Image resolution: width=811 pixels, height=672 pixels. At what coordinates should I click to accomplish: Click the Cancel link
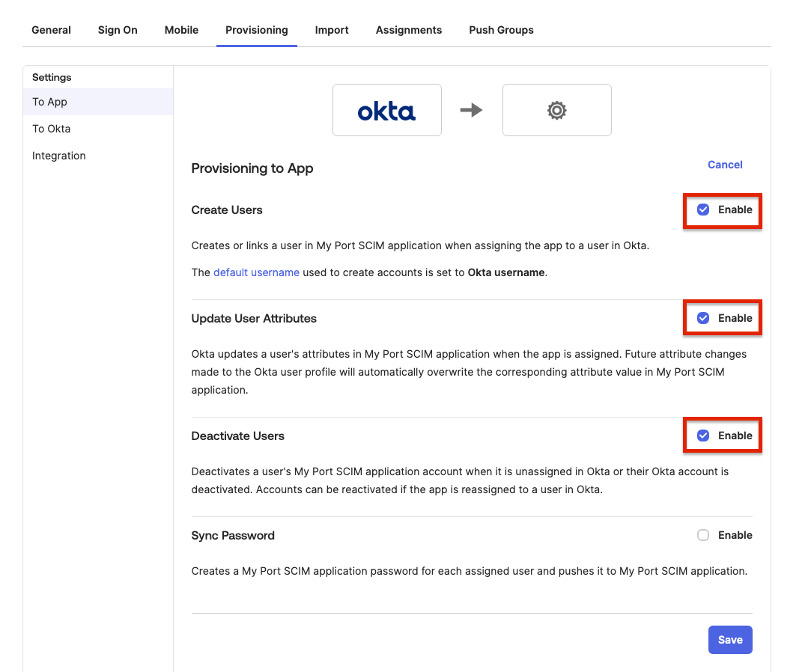pos(725,165)
